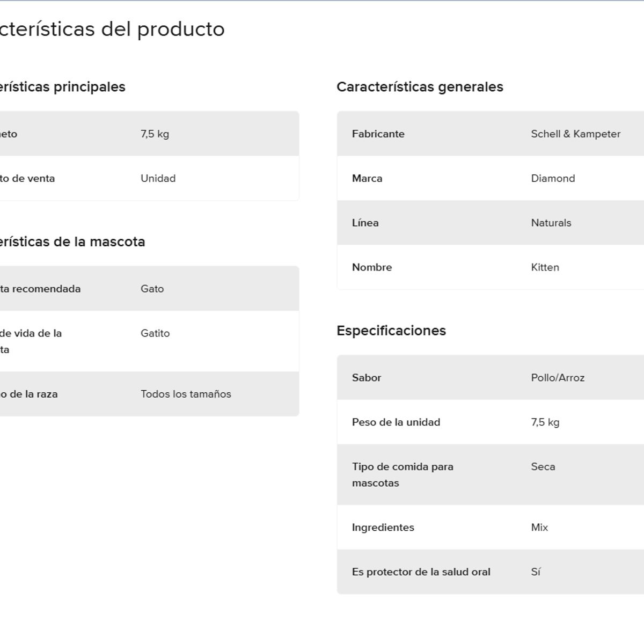Click the "Sabor" row label
The height and width of the screenshot is (644, 644).
[x=367, y=378]
